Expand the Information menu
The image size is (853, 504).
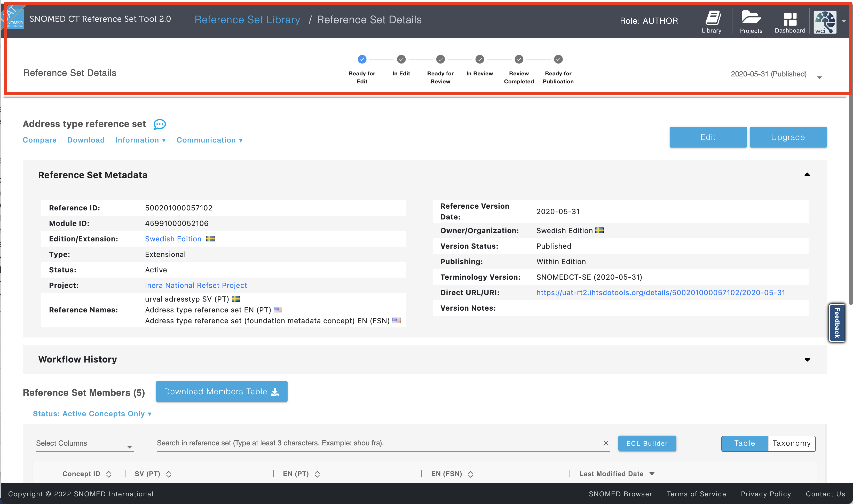click(141, 140)
